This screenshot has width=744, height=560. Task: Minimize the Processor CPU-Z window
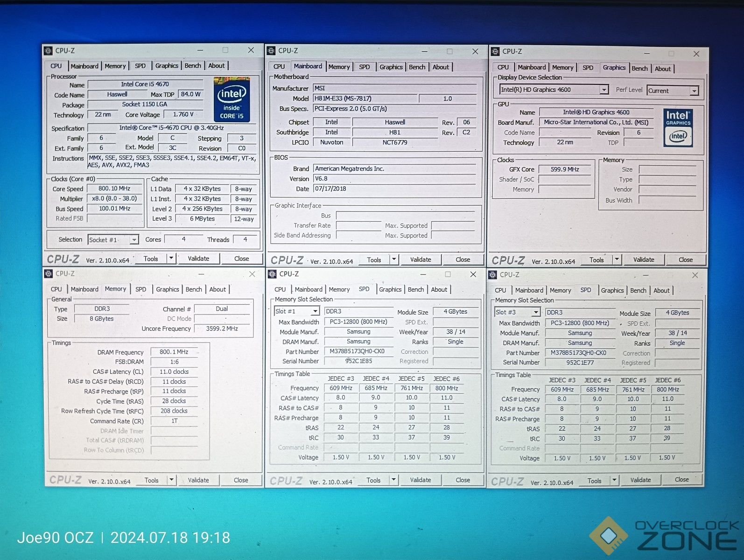[x=200, y=50]
